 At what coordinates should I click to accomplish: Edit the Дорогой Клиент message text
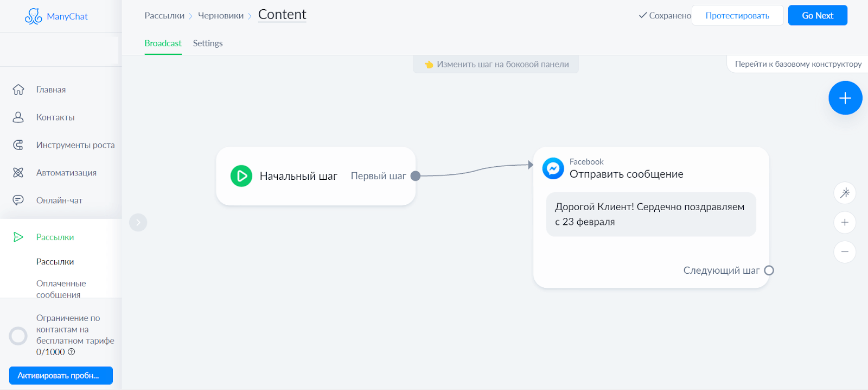(x=650, y=215)
